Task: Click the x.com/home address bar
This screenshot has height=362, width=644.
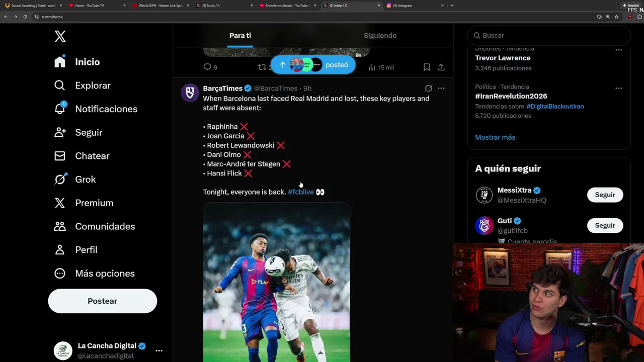Action: 52,17
